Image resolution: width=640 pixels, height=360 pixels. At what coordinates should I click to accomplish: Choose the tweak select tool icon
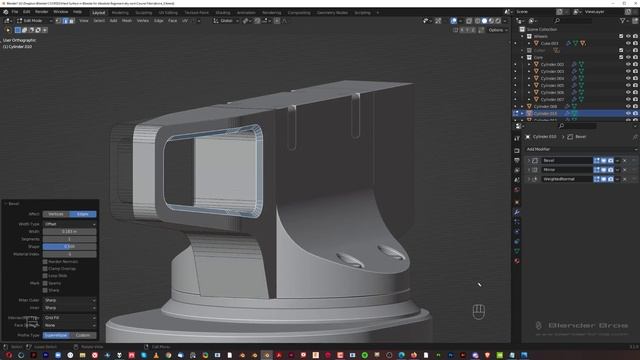8,30
